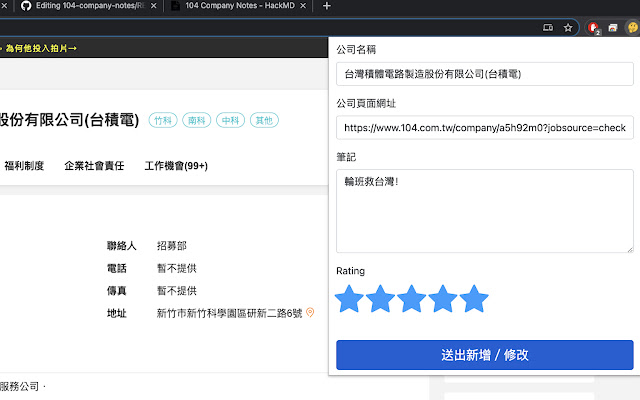The image size is (640, 400).
Task: Click the cast/screen icon in the address bar
Action: (x=548, y=27)
